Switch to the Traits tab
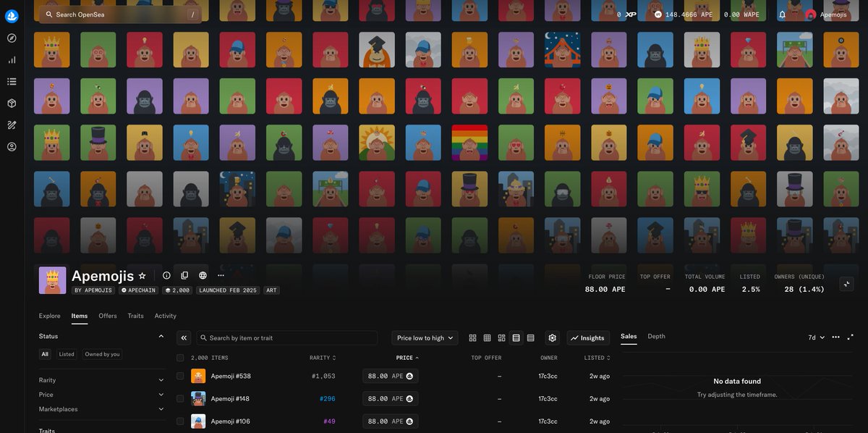The width and height of the screenshot is (868, 433). tap(135, 316)
